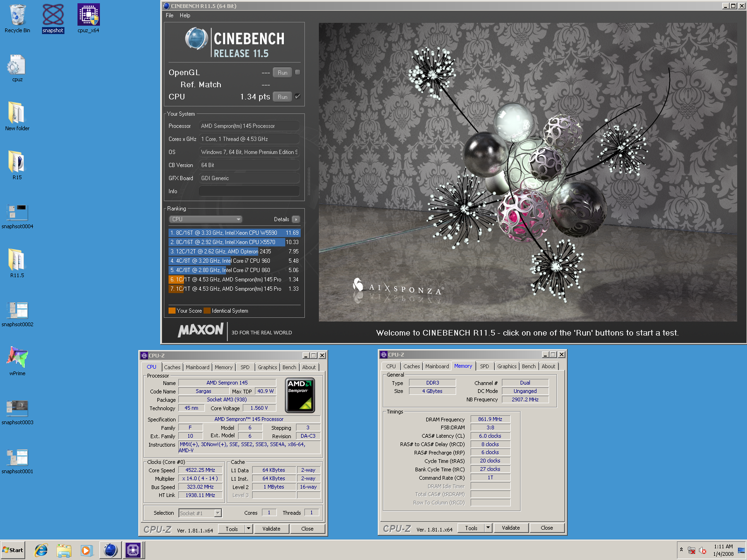
Task: Click the brown Identical System legend swatch
Action: 207,311
